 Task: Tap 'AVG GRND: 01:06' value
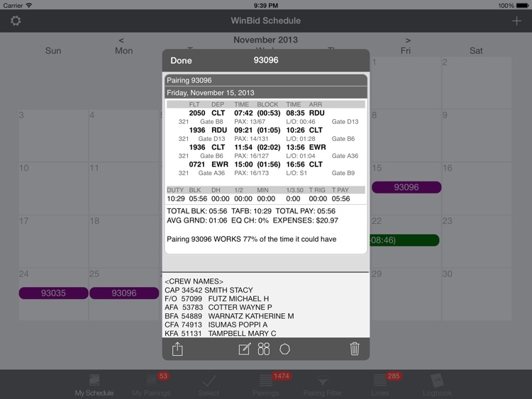(x=196, y=220)
